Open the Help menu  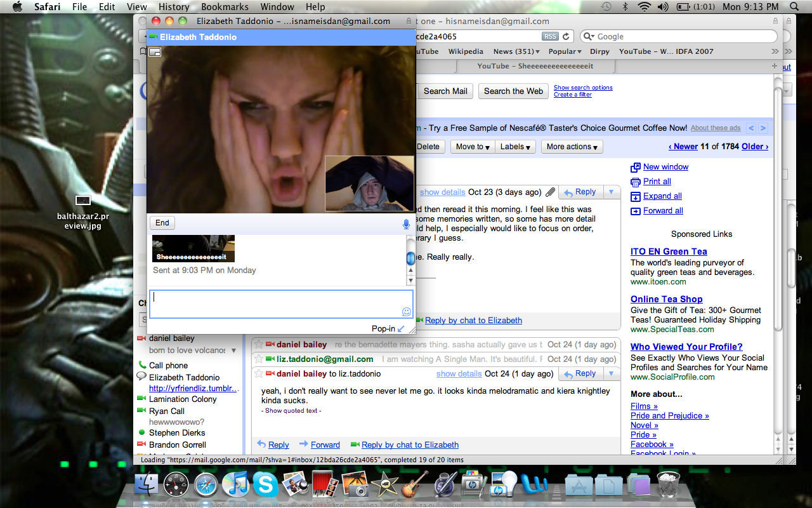pos(315,7)
